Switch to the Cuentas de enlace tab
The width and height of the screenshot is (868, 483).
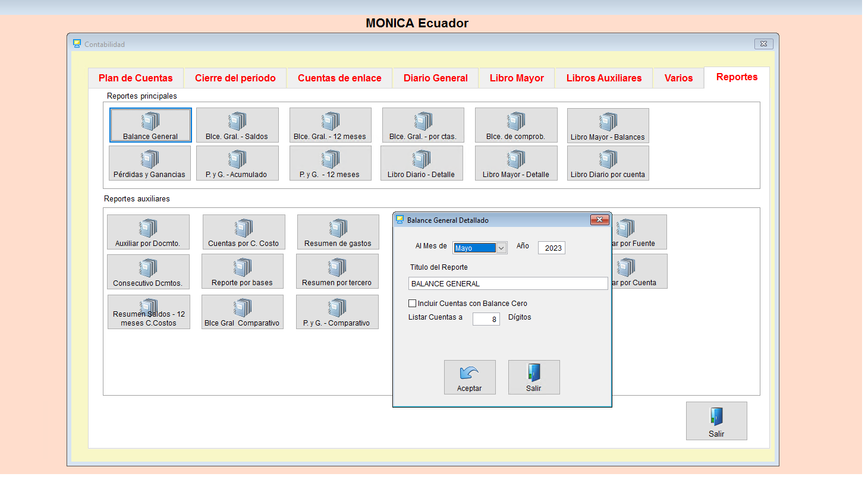tap(339, 78)
